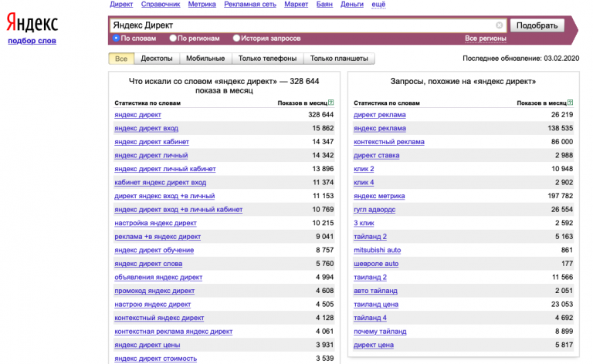593x364 pixels.
Task: Select the 'История запросов' radio button
Action: 236,38
